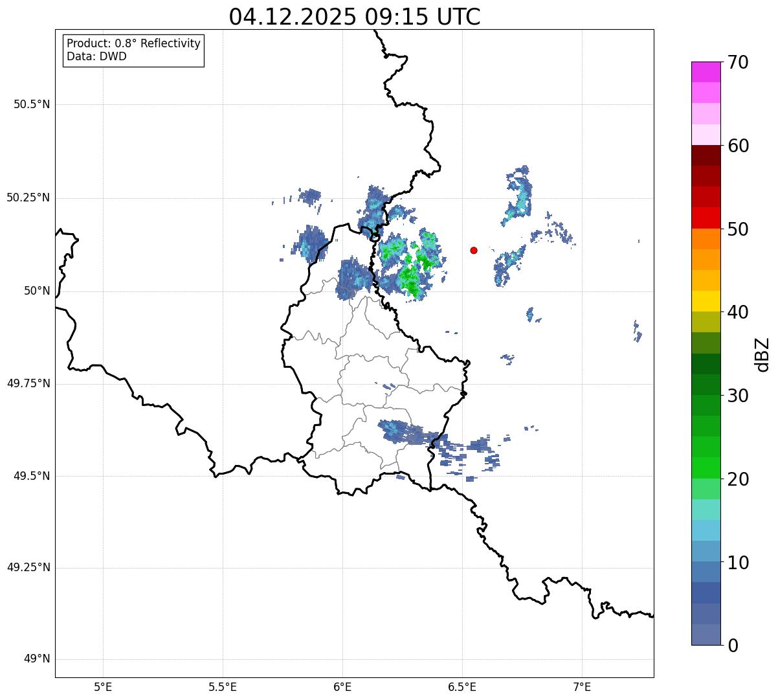Click the 5.5°E longitude label
This screenshot has width=778, height=700.
[x=223, y=687]
